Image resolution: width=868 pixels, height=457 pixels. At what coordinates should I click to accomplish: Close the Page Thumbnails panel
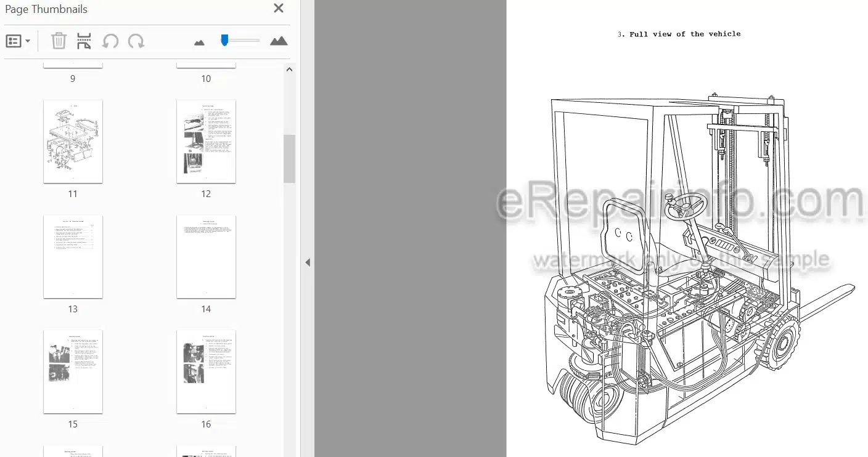[x=279, y=9]
